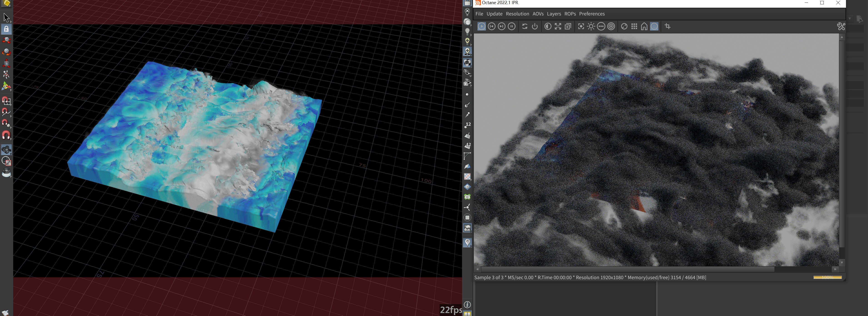Click the Start render play button
Viewport: 868px width, 316px height.
482,26
